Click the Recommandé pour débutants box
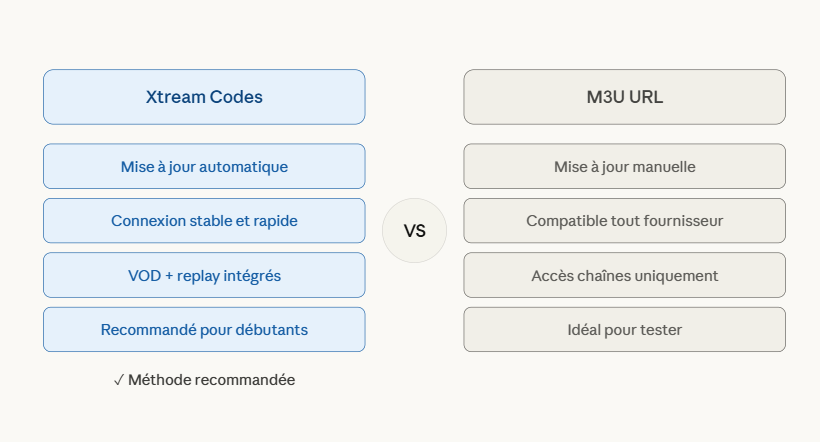Viewport: 820px width, 442px height. (x=204, y=329)
